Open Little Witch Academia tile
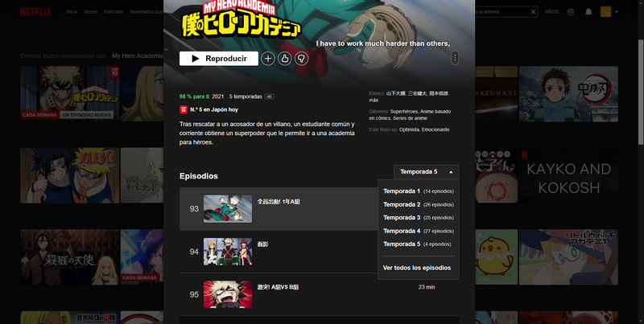The height and width of the screenshot is (324, 644). tap(568, 257)
